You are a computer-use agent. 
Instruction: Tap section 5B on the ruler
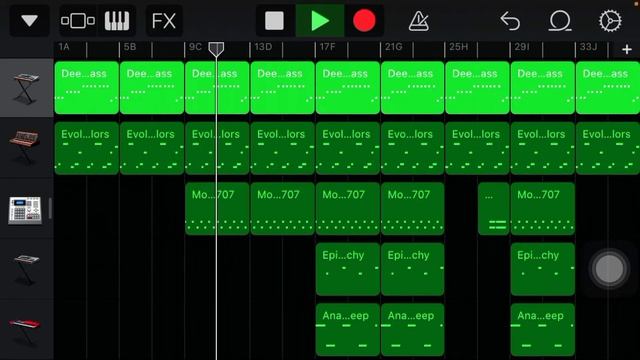pos(130,47)
